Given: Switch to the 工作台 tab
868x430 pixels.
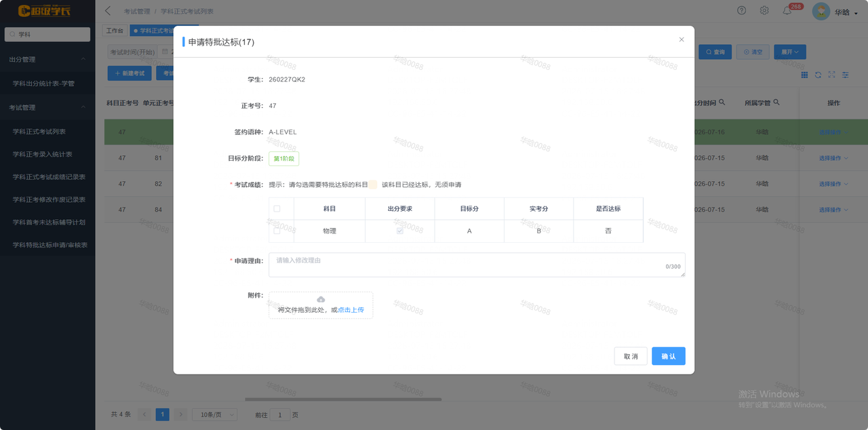Looking at the screenshot, I should [115, 31].
